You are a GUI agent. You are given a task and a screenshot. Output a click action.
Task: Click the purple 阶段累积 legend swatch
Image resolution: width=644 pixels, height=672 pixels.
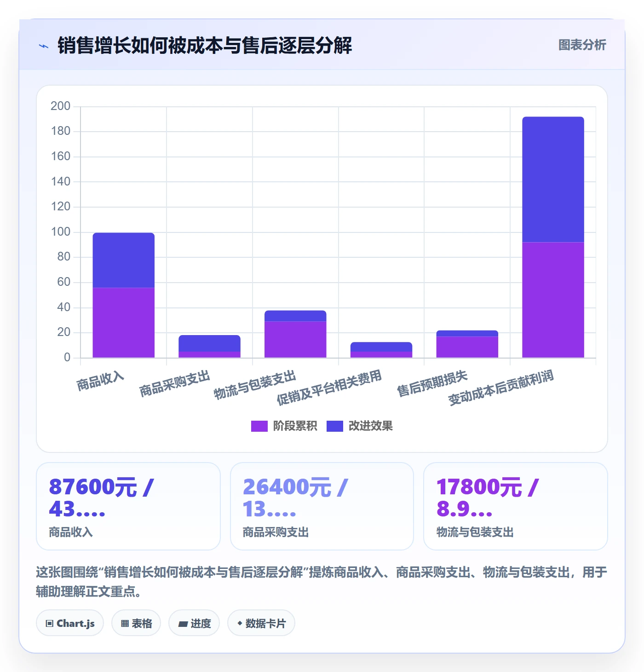click(259, 426)
